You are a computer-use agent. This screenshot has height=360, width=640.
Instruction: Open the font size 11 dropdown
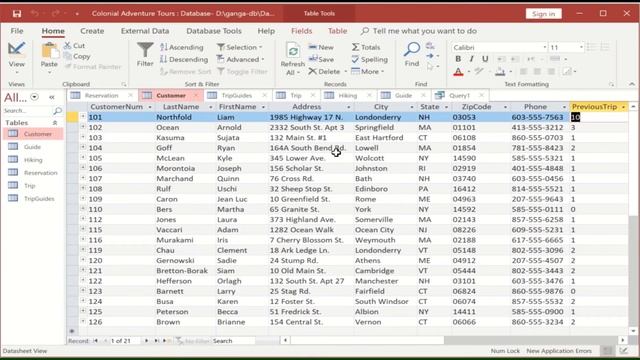click(x=581, y=47)
